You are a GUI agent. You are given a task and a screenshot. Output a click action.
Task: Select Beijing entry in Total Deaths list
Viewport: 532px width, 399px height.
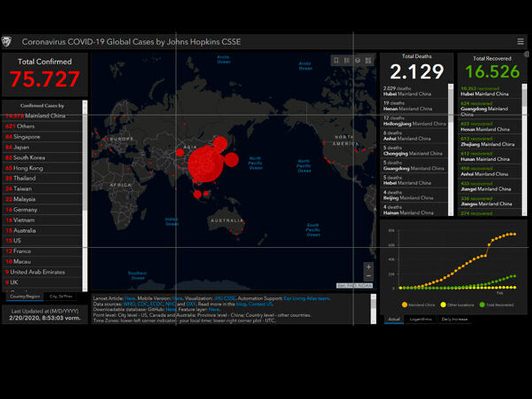(414, 195)
